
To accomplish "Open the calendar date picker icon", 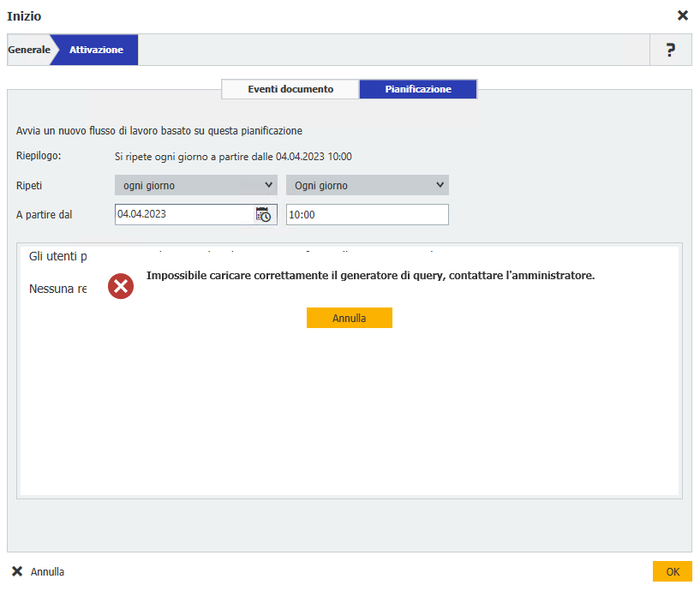I will tap(263, 214).
